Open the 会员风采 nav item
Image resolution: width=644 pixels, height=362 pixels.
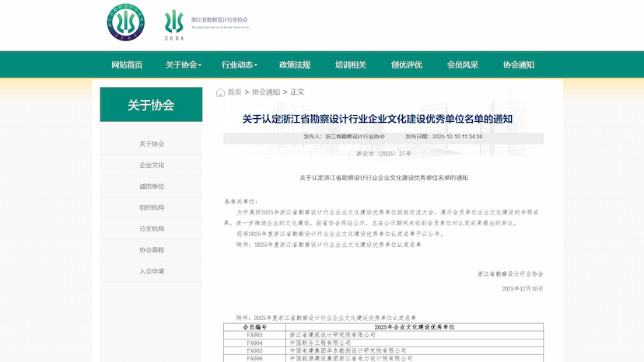click(x=463, y=64)
